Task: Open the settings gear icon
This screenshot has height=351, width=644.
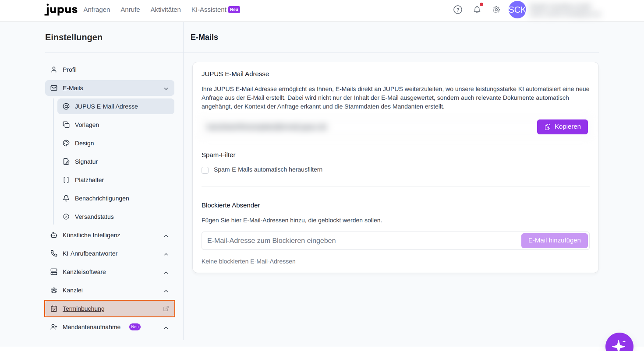Action: click(x=496, y=10)
